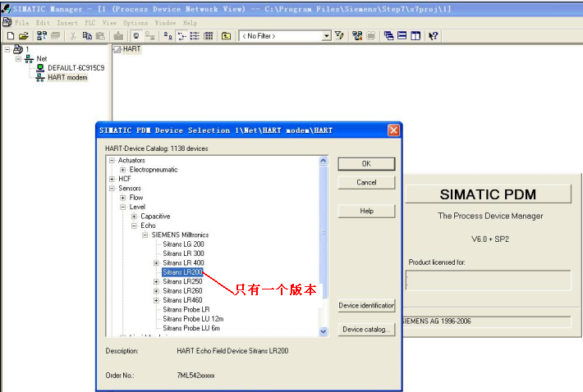Image resolution: width=583 pixels, height=392 pixels.
Task: Select Sitrans Probe LR device
Action: [186, 310]
